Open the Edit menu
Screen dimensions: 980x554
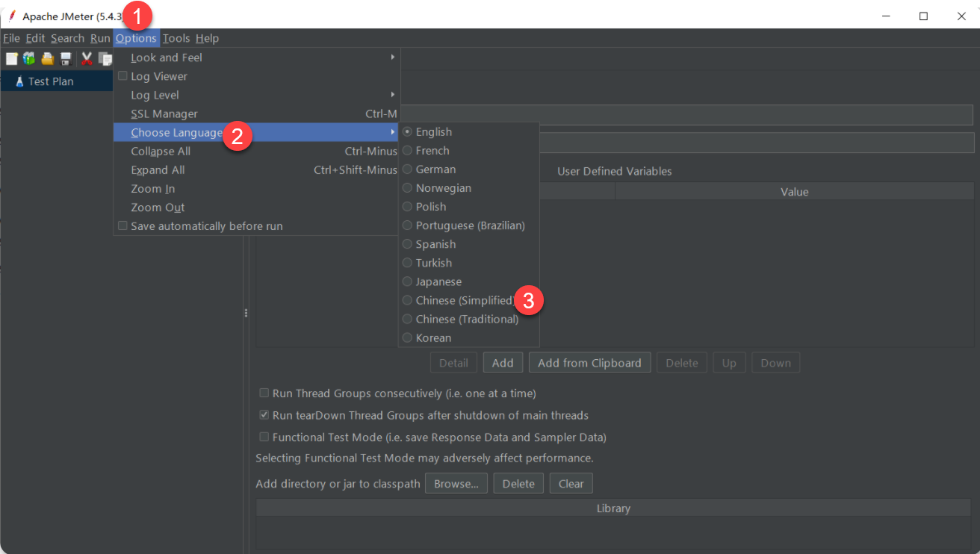35,38
